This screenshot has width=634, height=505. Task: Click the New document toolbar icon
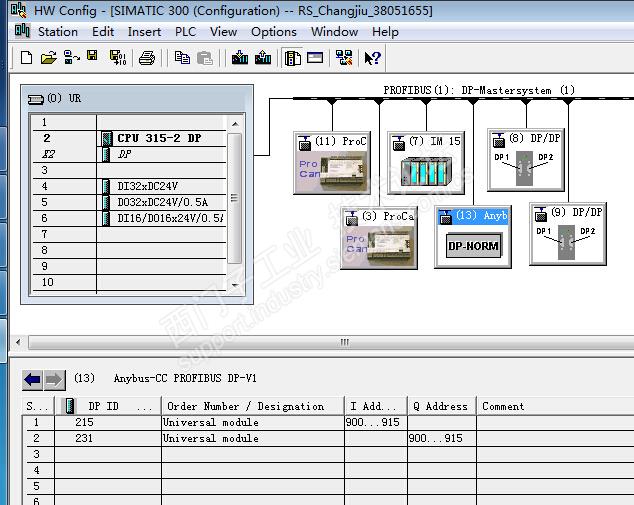point(26,58)
